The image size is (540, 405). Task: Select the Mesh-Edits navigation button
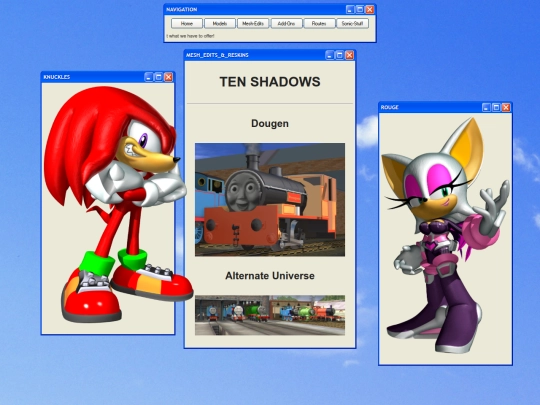click(253, 23)
